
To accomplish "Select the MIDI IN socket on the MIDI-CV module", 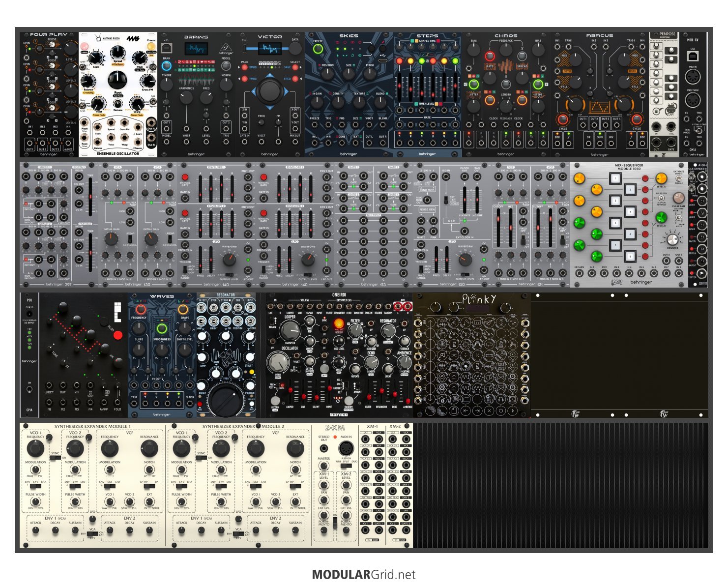I will point(693,78).
